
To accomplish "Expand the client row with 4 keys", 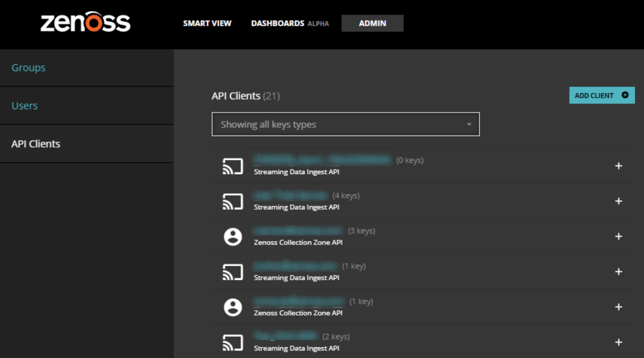I will [619, 201].
